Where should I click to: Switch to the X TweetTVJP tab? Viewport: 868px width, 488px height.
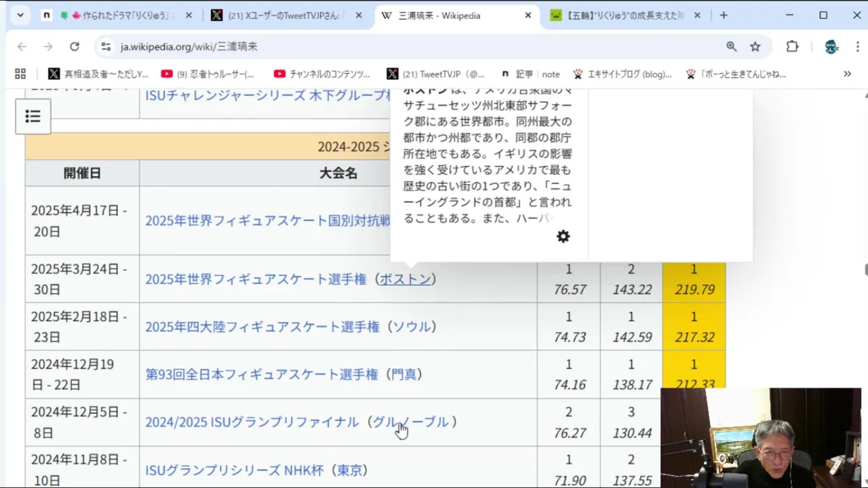click(288, 15)
